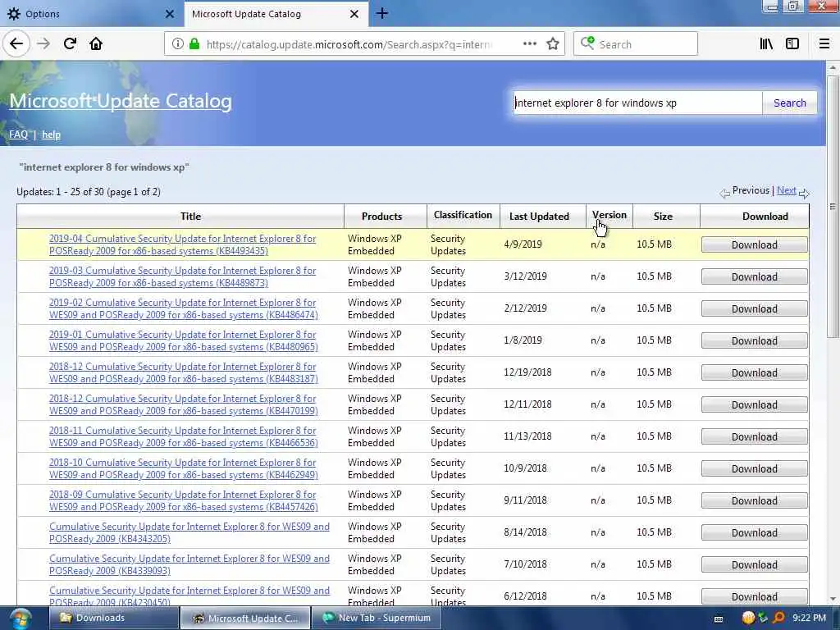Screen dimensions: 840x630
Task: Close the Options tab
Action: [170, 14]
